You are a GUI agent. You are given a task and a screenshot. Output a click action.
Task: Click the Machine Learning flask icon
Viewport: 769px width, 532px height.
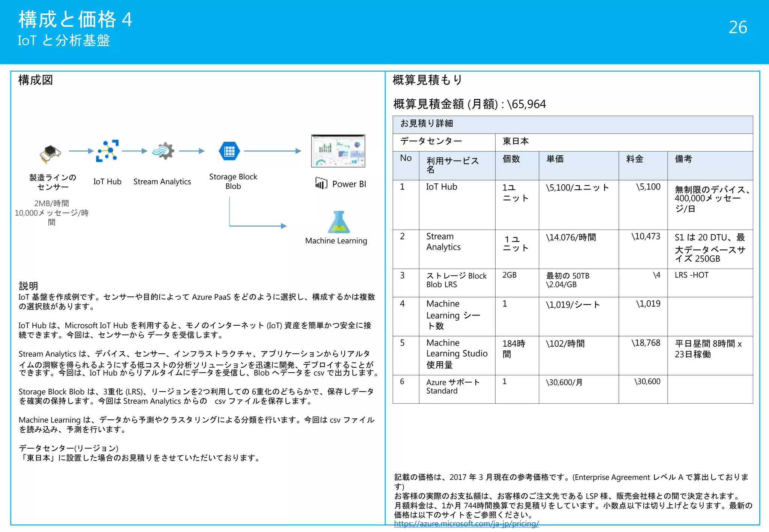[339, 222]
